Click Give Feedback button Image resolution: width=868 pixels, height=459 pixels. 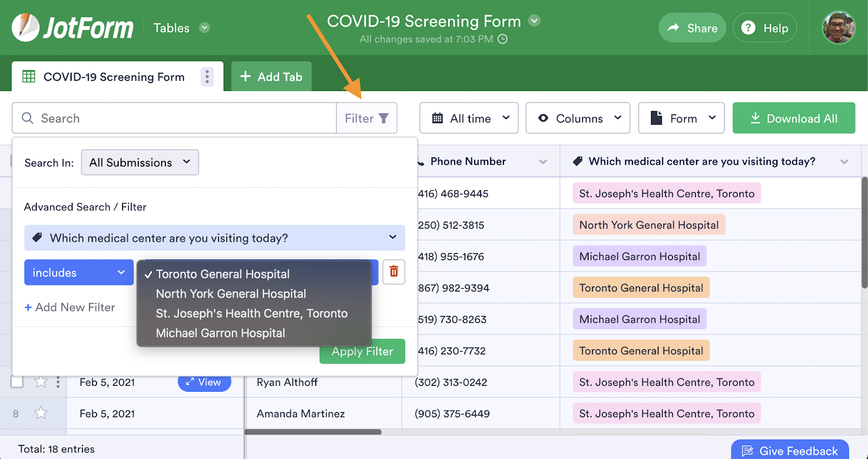tap(790, 450)
